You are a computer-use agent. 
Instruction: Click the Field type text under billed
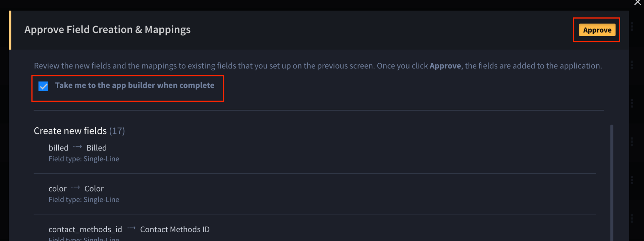tap(84, 159)
